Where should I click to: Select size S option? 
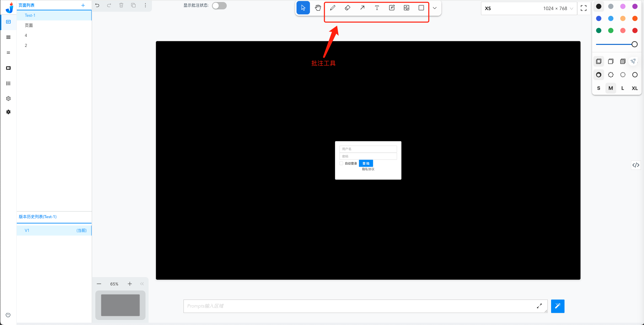click(599, 88)
